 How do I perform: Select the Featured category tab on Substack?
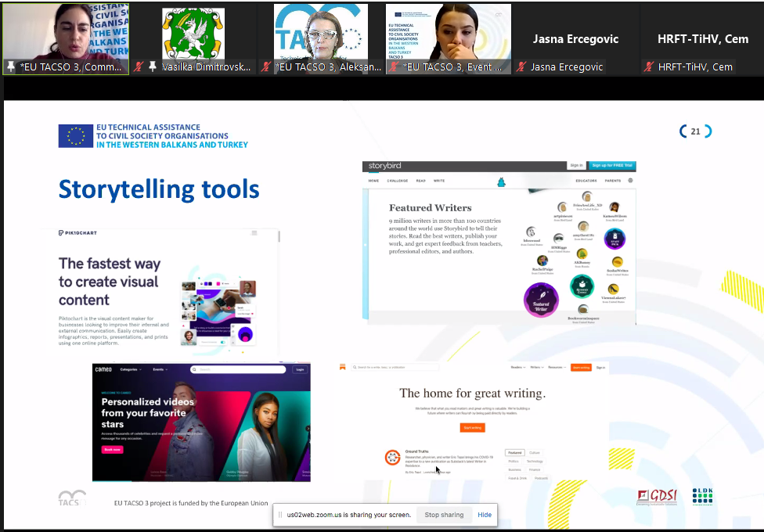tap(515, 452)
